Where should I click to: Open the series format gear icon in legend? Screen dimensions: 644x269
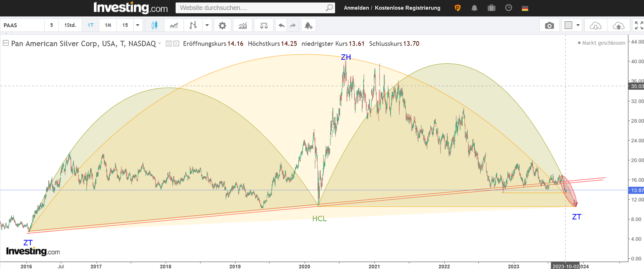[x=176, y=44]
